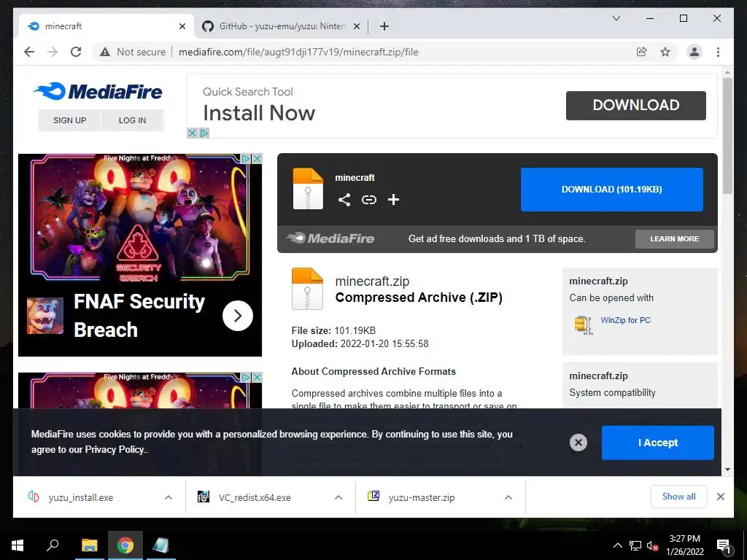The height and width of the screenshot is (560, 747).
Task: Open VC_redist.x64.exe from downloads bar
Action: 255,497
